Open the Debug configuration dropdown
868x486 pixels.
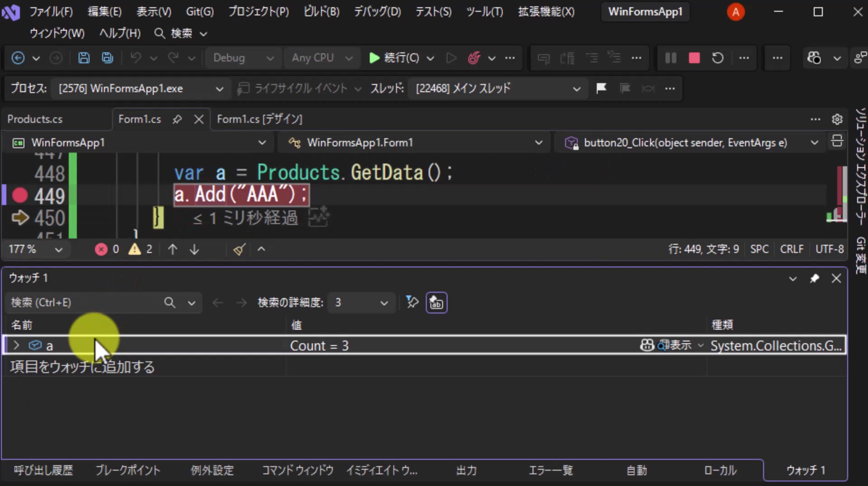pos(243,58)
